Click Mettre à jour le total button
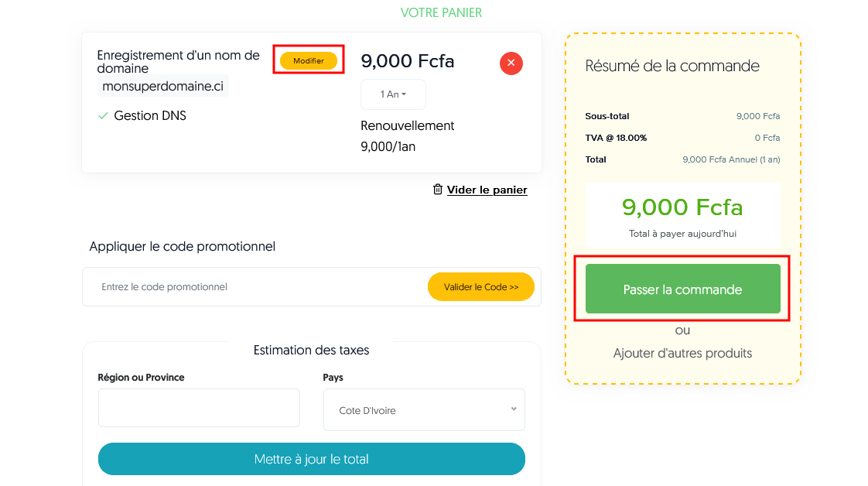868x486 pixels. point(311,459)
